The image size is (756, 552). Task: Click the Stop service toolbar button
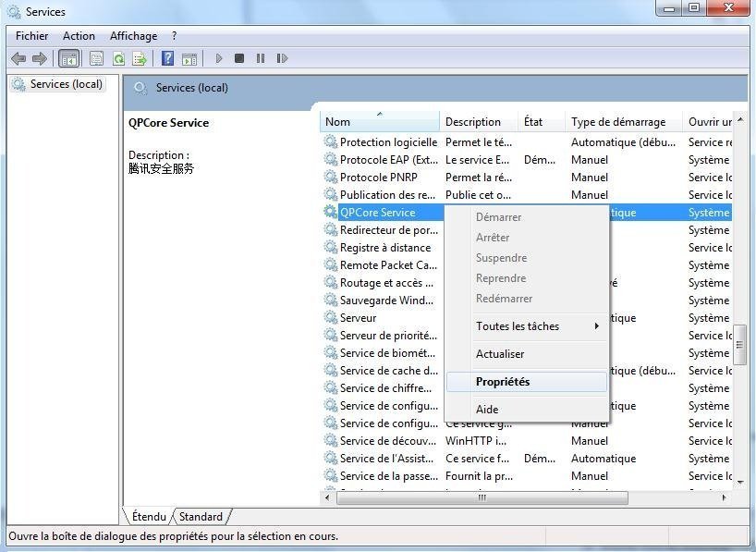(x=239, y=58)
